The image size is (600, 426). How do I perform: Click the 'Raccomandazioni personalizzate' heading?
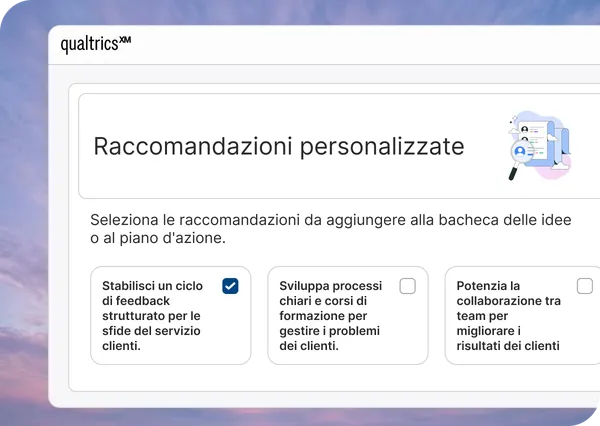pos(279,146)
